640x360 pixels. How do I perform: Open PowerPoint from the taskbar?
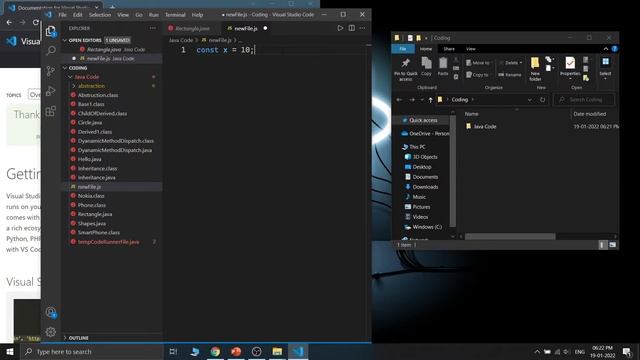click(x=236, y=351)
